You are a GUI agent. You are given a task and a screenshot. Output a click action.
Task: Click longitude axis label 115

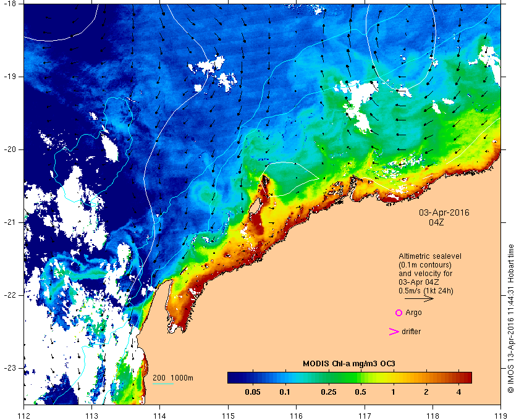click(228, 416)
